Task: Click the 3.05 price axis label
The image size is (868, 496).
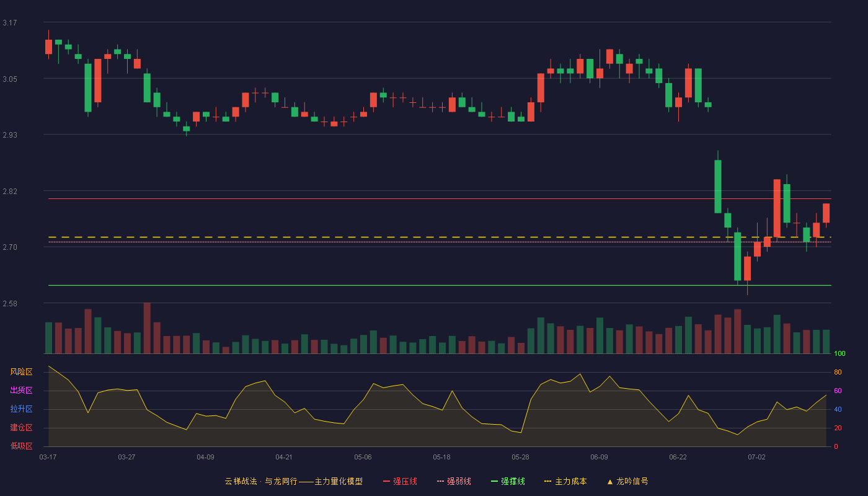Action: (x=9, y=79)
